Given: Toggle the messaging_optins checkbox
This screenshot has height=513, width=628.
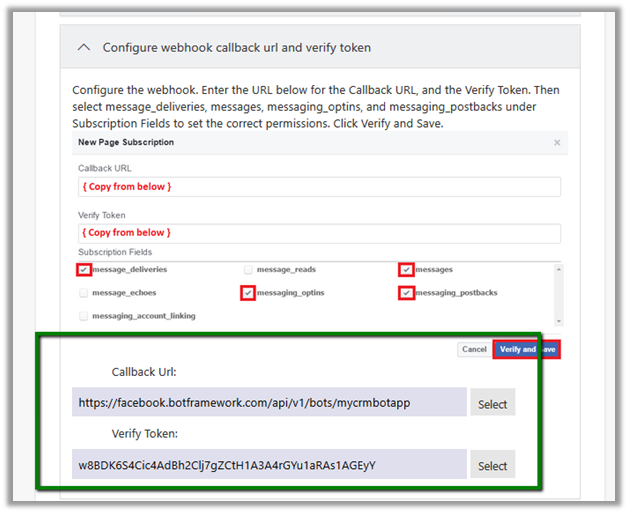Looking at the screenshot, I should click(248, 293).
